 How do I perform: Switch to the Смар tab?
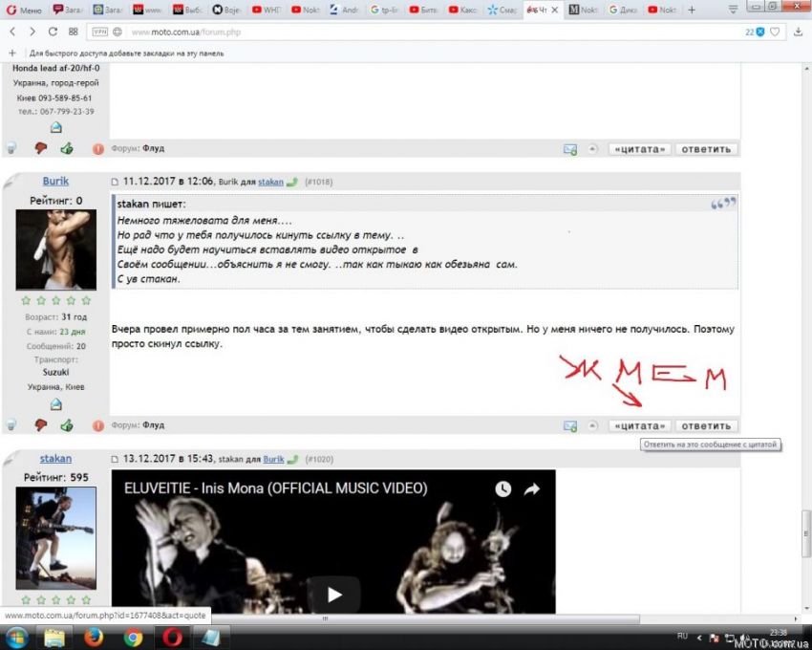tap(502, 10)
